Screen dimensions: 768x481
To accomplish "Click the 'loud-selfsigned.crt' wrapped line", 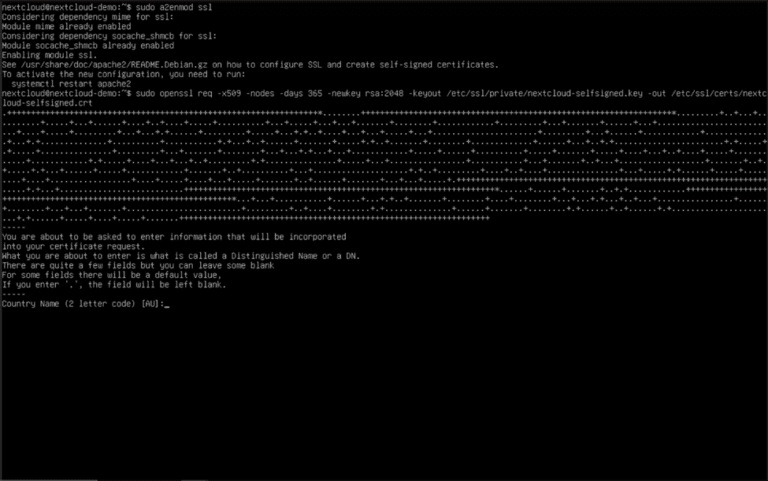I will [47, 103].
